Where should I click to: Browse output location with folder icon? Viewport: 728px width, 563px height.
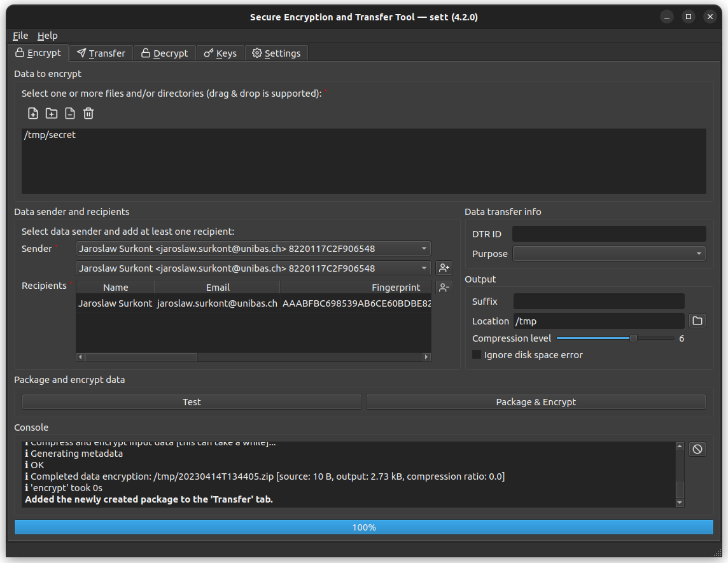pyautogui.click(x=697, y=321)
